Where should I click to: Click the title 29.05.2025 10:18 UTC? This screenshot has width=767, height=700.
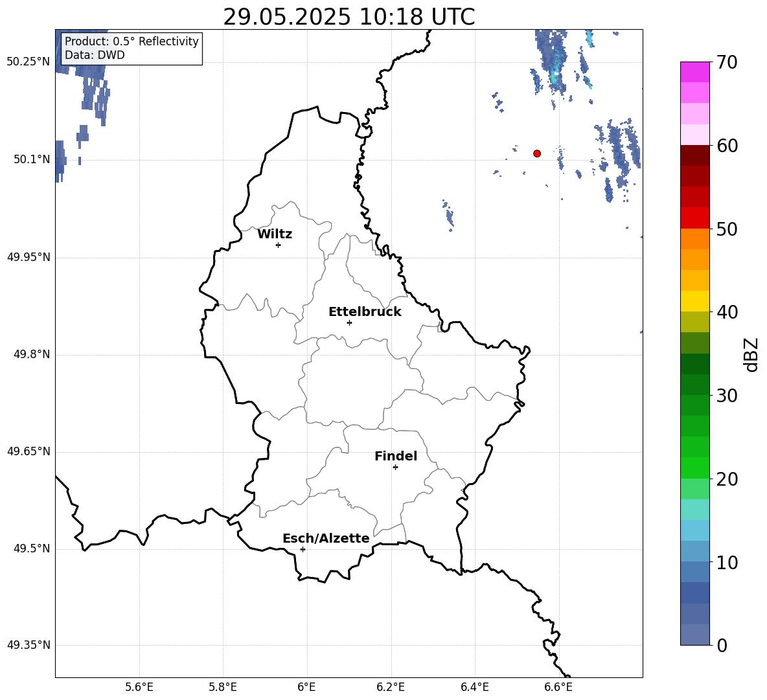coord(349,17)
